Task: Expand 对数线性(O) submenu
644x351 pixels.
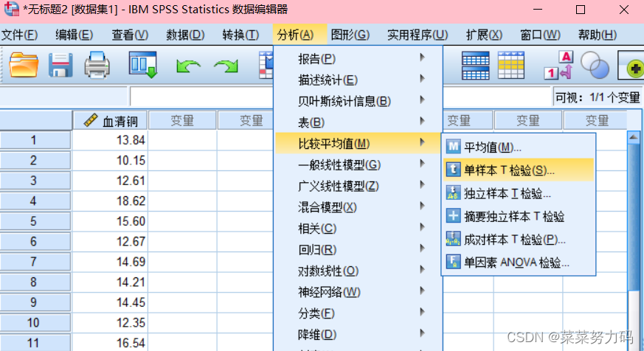Action: tap(359, 271)
